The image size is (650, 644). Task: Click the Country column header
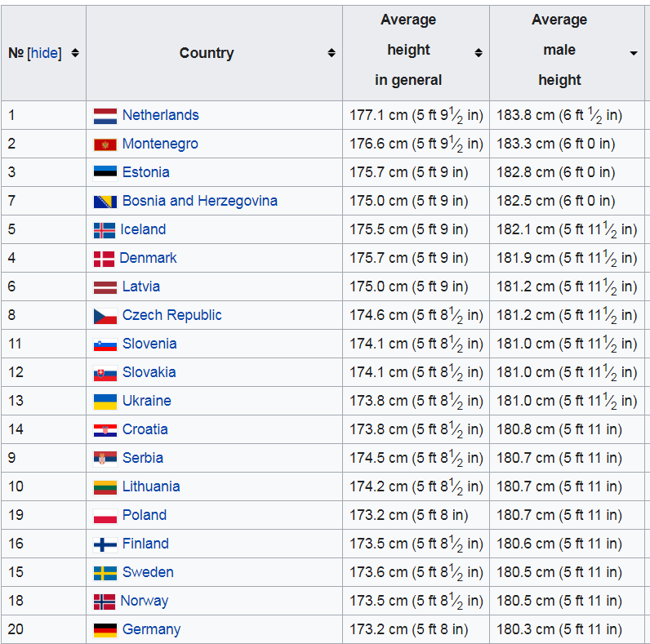point(207,53)
